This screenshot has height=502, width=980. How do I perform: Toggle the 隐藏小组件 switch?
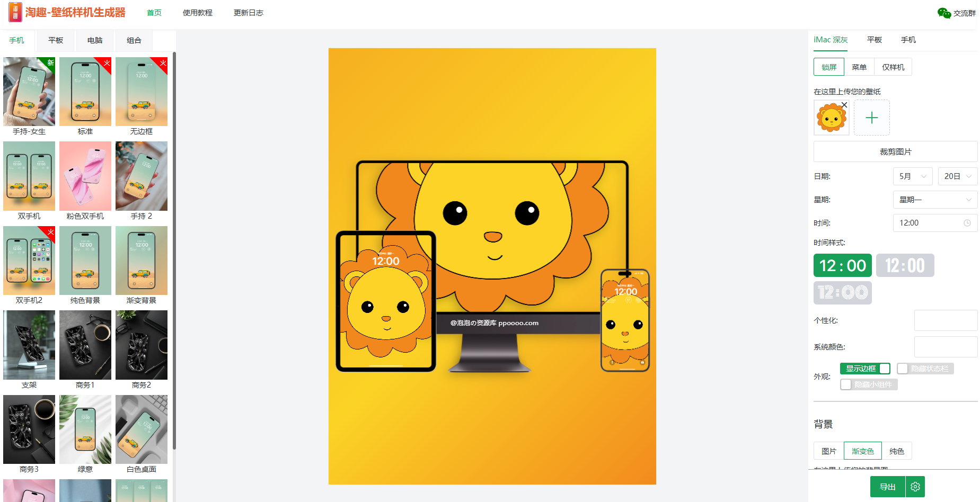(869, 384)
